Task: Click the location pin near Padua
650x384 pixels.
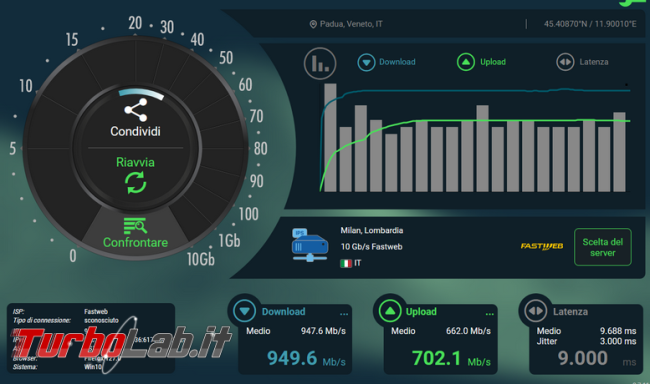Action: [x=313, y=24]
